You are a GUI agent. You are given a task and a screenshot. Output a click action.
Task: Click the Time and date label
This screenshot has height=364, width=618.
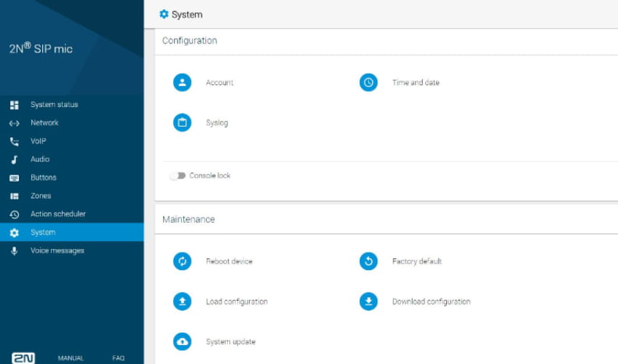pos(416,82)
